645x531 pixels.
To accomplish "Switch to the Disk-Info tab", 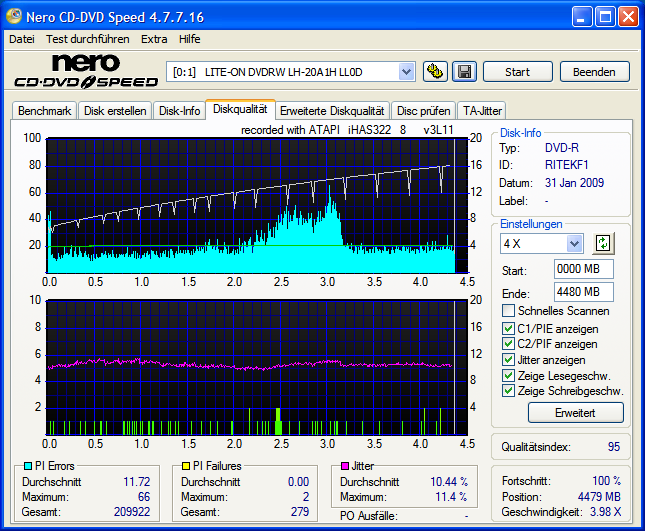I will 179,111.
